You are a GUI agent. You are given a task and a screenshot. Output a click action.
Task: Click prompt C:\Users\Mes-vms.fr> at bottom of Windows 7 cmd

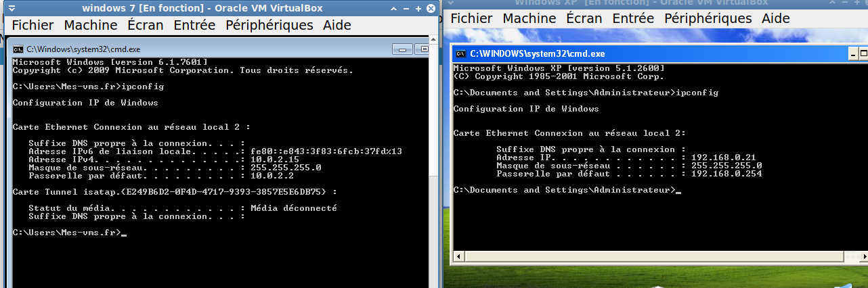pos(66,233)
